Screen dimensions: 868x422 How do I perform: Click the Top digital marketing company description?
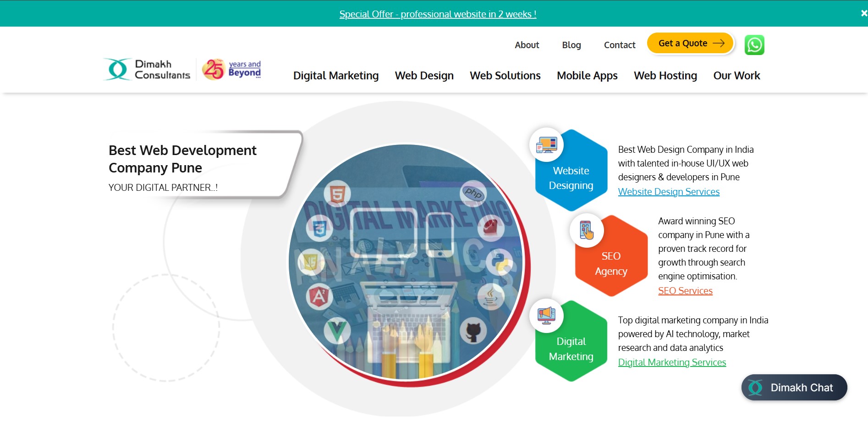[693, 334]
